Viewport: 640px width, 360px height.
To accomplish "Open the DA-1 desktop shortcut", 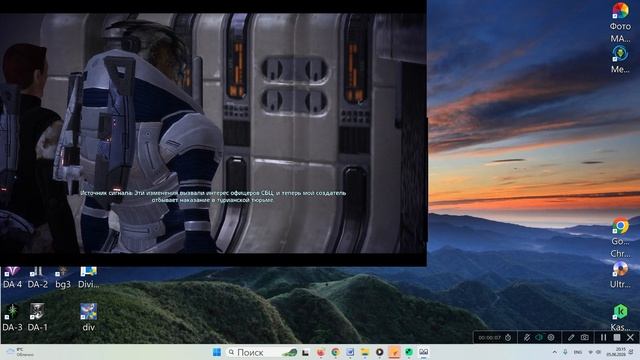I will point(37,318).
